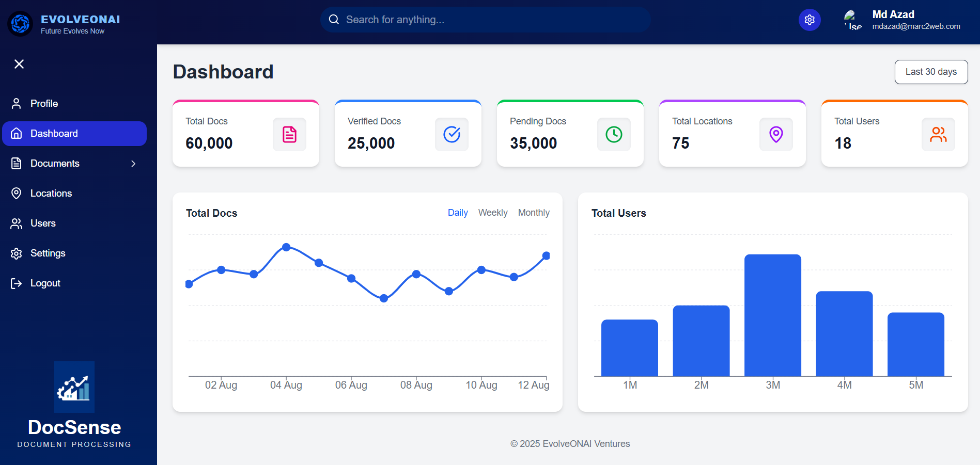980x465 pixels.
Task: Click the Pending Docs clock icon
Action: tap(614, 135)
